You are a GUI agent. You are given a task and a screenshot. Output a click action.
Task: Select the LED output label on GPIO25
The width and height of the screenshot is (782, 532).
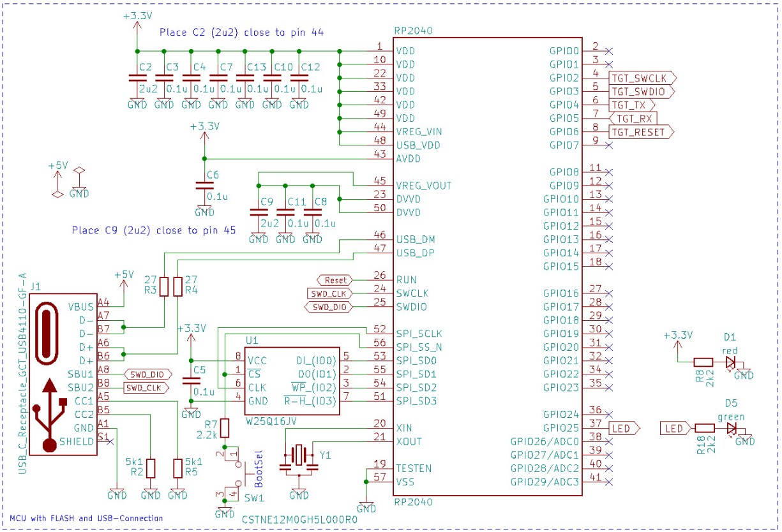tap(622, 429)
